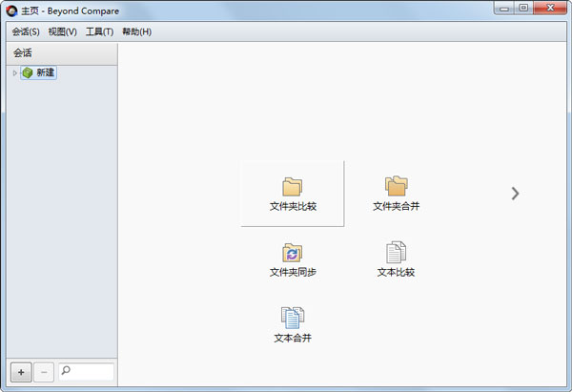Viewport: 572px width, 392px height.
Task: Open the 工具(T) menu
Action: tap(99, 31)
